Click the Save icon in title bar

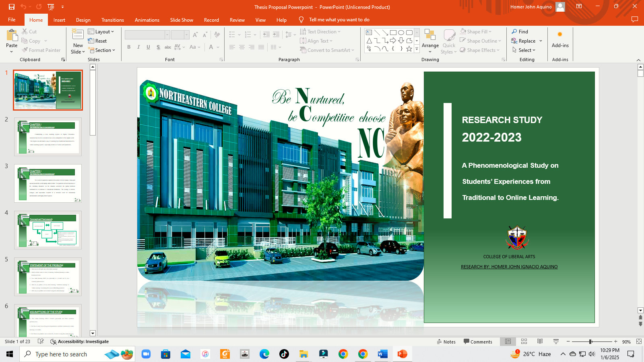point(11,7)
